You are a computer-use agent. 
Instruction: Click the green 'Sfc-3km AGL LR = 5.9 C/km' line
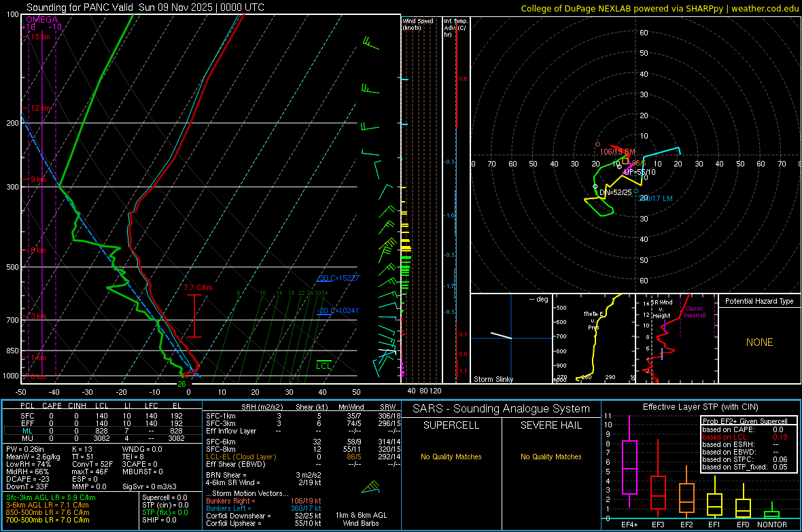[51, 497]
